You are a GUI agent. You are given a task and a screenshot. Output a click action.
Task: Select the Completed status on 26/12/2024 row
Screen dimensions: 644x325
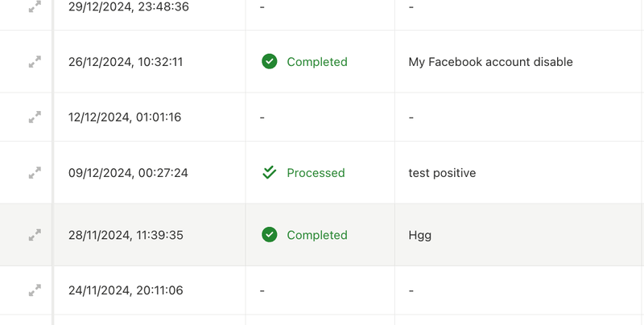point(316,62)
